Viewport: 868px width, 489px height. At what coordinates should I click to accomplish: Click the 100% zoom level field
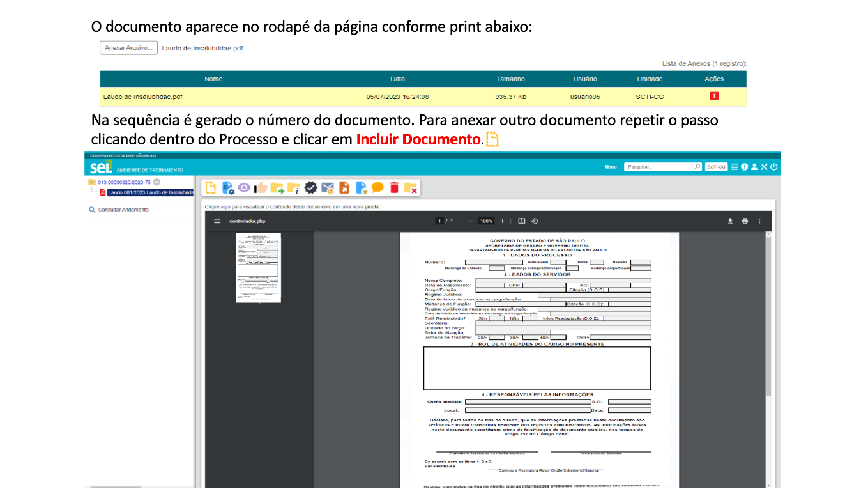click(x=487, y=221)
